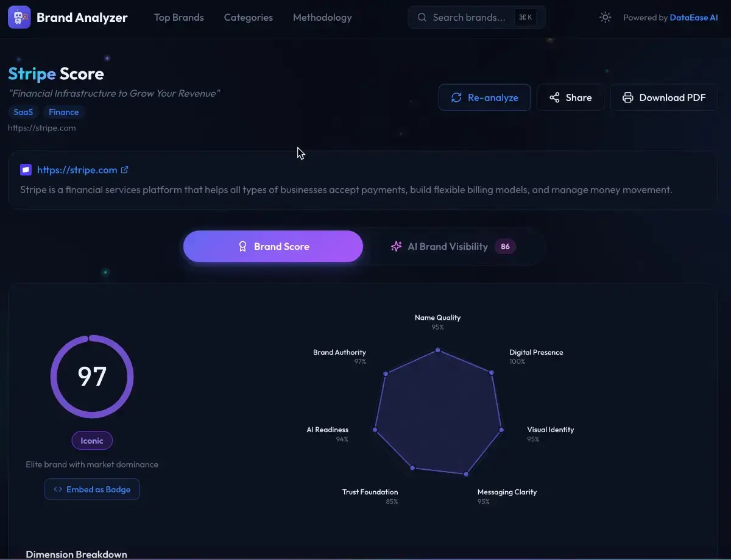The width and height of the screenshot is (731, 560).
Task: Click the printer icon on Download PDF
Action: pos(627,97)
